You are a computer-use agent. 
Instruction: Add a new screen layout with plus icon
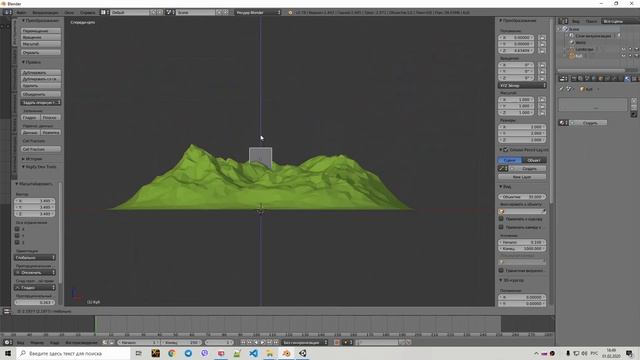tap(153, 12)
